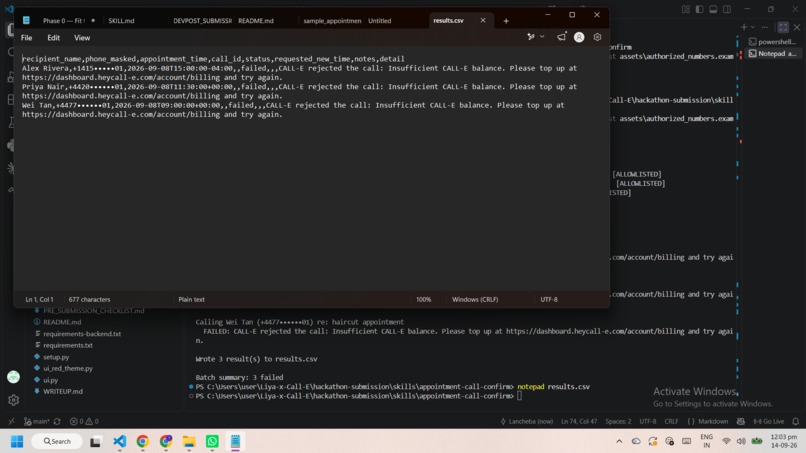
Task: Open requirements-backend.txt in explorer
Action: 82,334
